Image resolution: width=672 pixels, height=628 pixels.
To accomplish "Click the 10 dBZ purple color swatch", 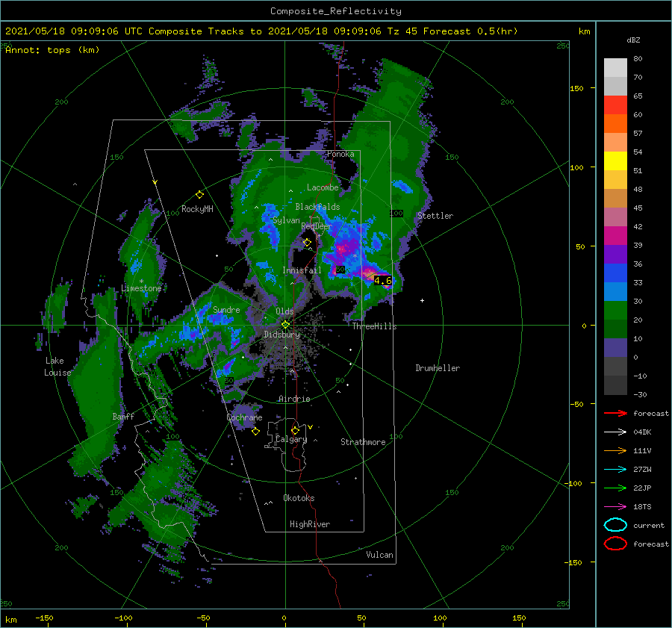I will click(x=615, y=347).
